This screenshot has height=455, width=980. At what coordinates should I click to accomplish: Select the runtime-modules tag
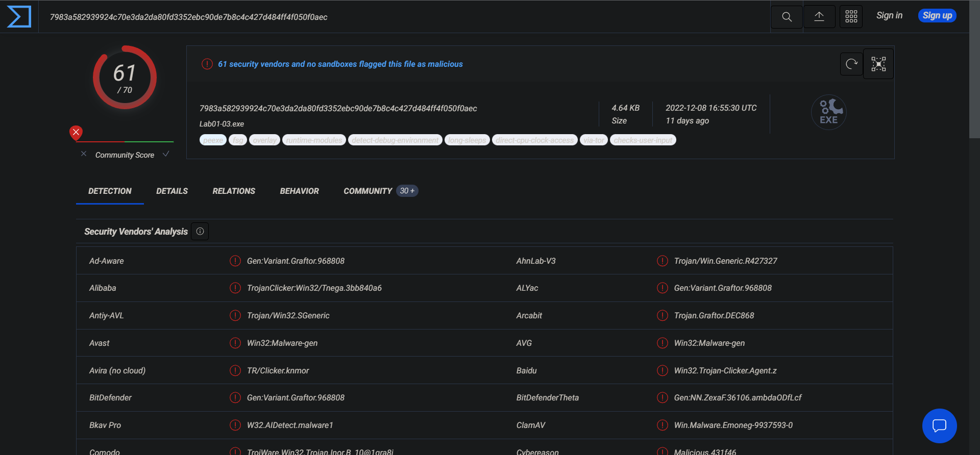(314, 140)
